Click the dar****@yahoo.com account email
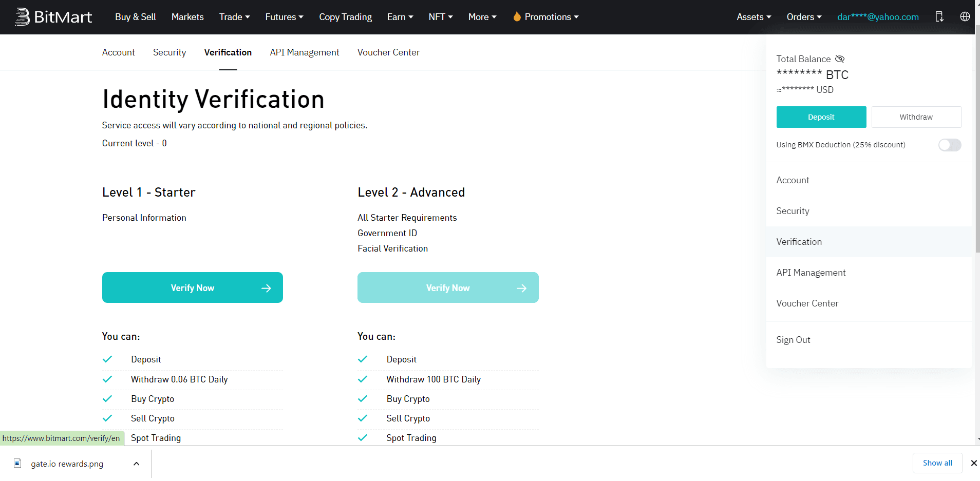980x481 pixels. pyautogui.click(x=878, y=17)
